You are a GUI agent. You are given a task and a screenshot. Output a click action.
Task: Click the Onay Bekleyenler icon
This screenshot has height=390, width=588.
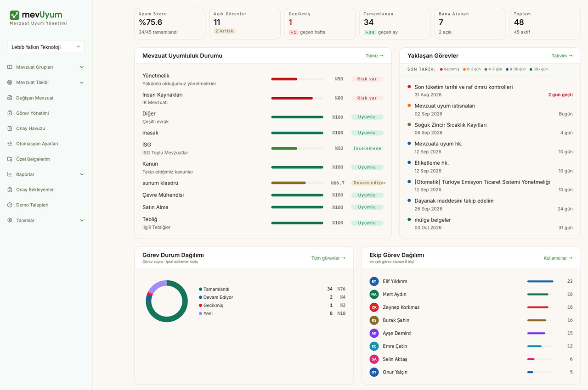click(10, 189)
